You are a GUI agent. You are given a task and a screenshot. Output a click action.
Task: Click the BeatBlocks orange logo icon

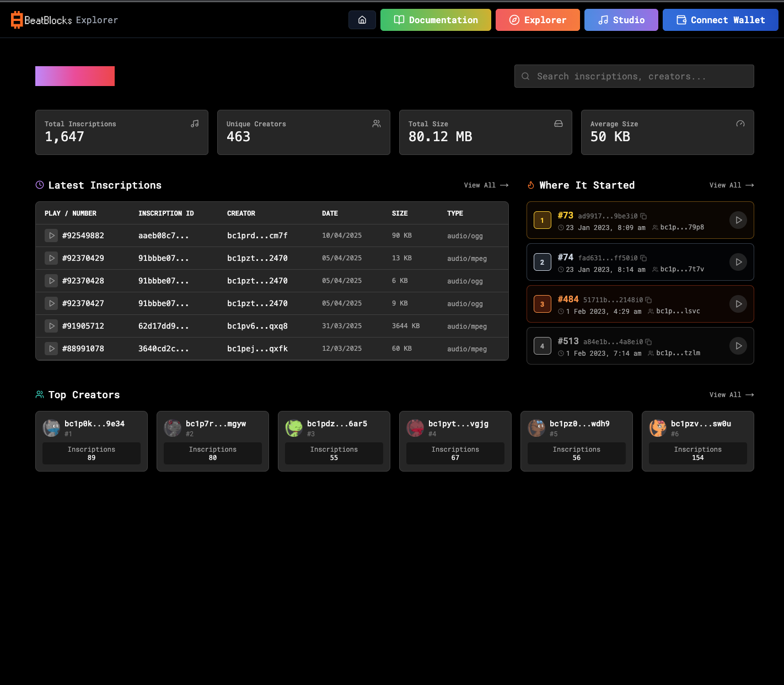coord(17,20)
